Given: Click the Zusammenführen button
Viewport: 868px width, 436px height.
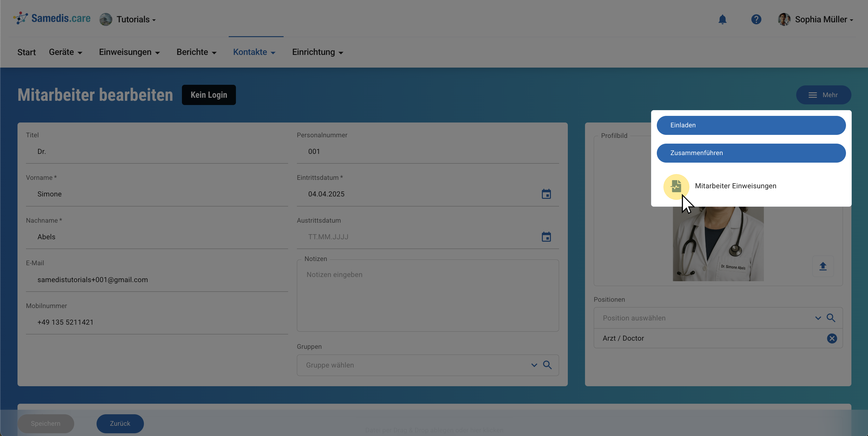Looking at the screenshot, I should pyautogui.click(x=751, y=153).
